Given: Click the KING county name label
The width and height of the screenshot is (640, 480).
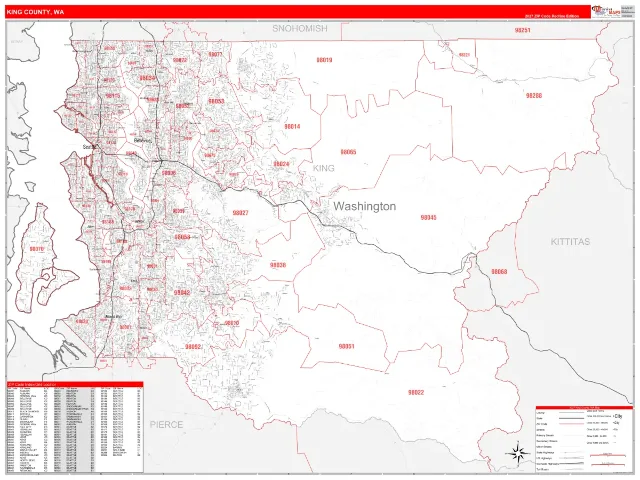Looking at the screenshot, I should [324, 168].
